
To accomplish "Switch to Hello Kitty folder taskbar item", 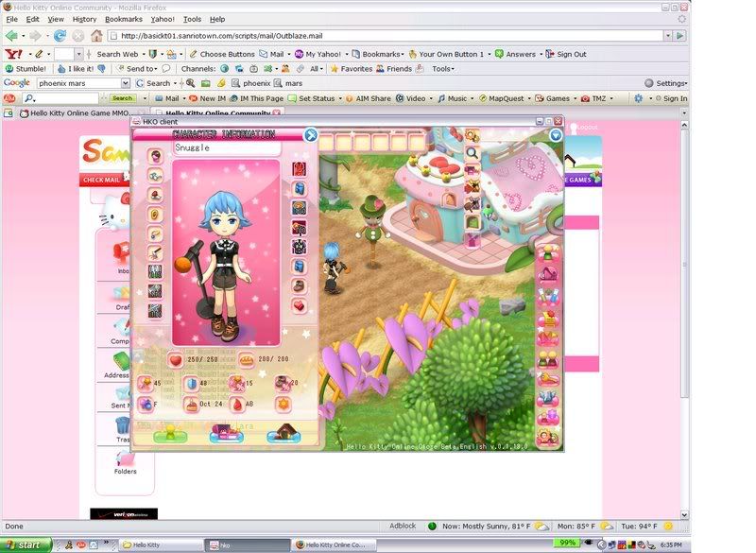I will (160, 544).
